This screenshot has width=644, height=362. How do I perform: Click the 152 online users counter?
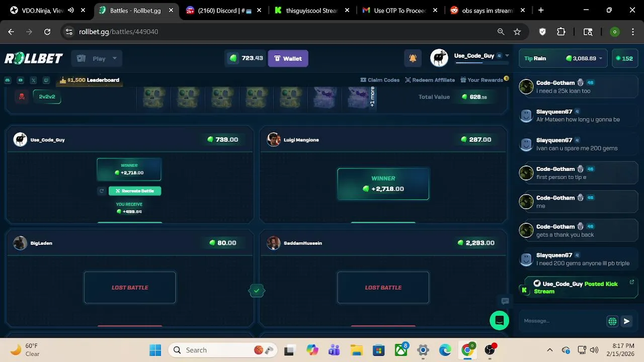(x=624, y=58)
